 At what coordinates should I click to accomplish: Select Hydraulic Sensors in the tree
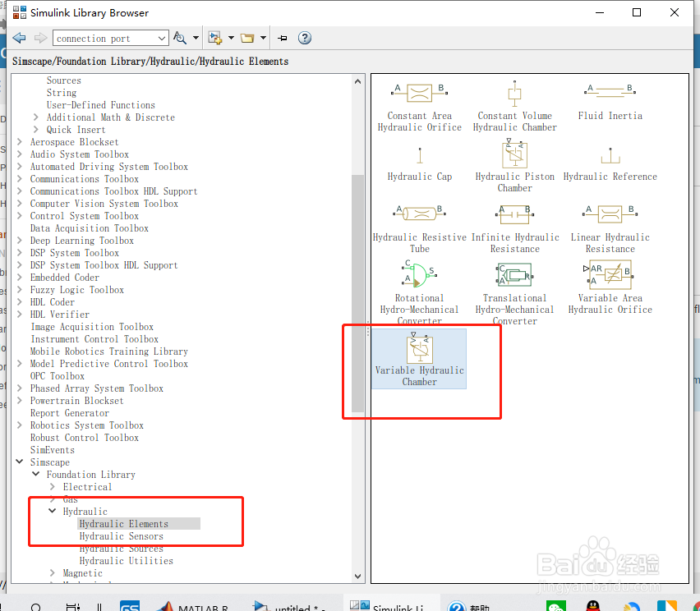click(121, 536)
